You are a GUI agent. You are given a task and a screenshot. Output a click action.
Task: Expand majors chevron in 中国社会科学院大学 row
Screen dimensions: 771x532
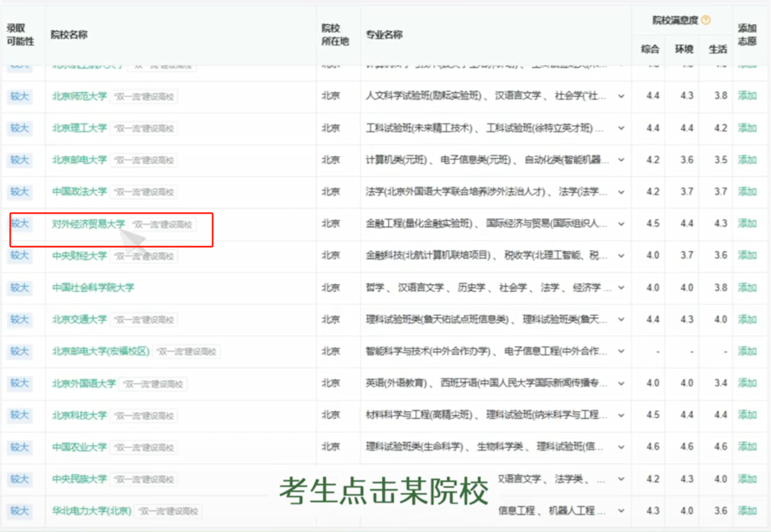coord(621,288)
